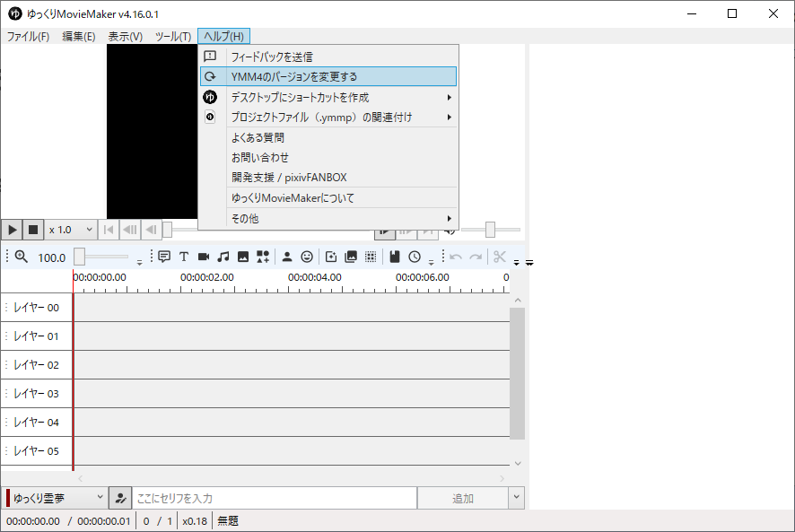Open the 編集(E) menu
Screen dimensions: 795x532
tap(79, 37)
